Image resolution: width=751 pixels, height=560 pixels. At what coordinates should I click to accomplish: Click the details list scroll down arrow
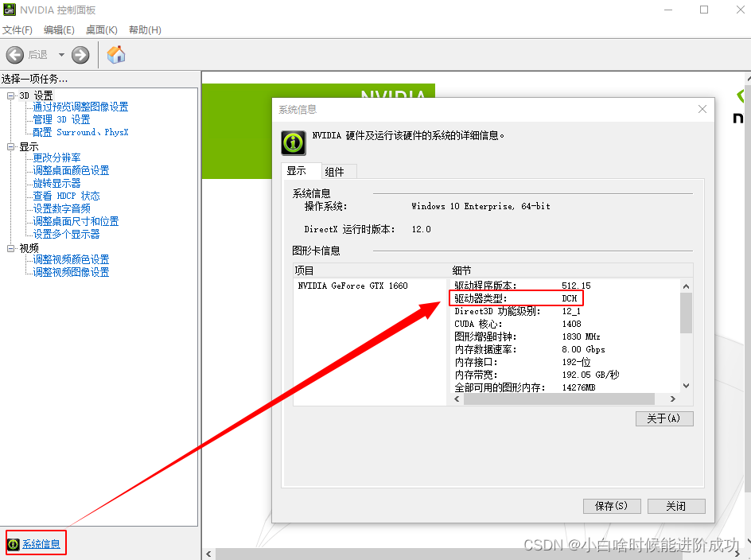[x=686, y=386]
